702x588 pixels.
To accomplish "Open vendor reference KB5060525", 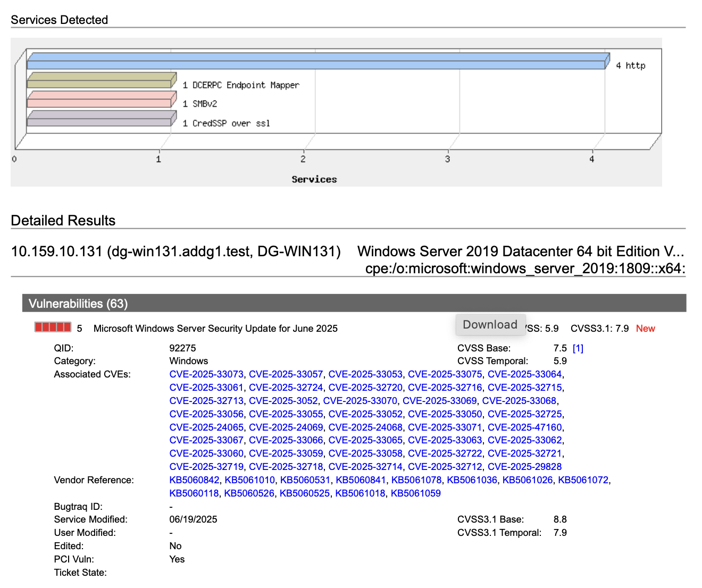I will 305,493.
